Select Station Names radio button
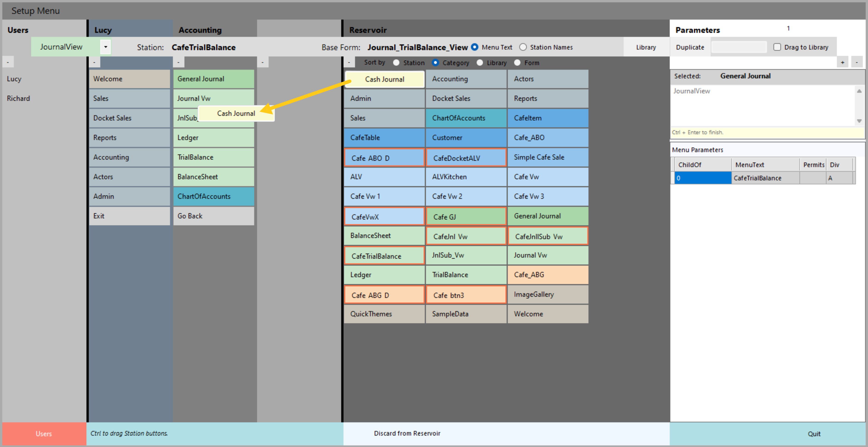Screen dimensions: 868x447 (x=523, y=47)
